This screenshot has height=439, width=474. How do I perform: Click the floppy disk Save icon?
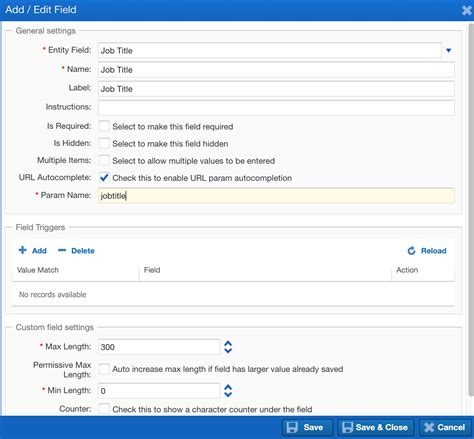(292, 427)
